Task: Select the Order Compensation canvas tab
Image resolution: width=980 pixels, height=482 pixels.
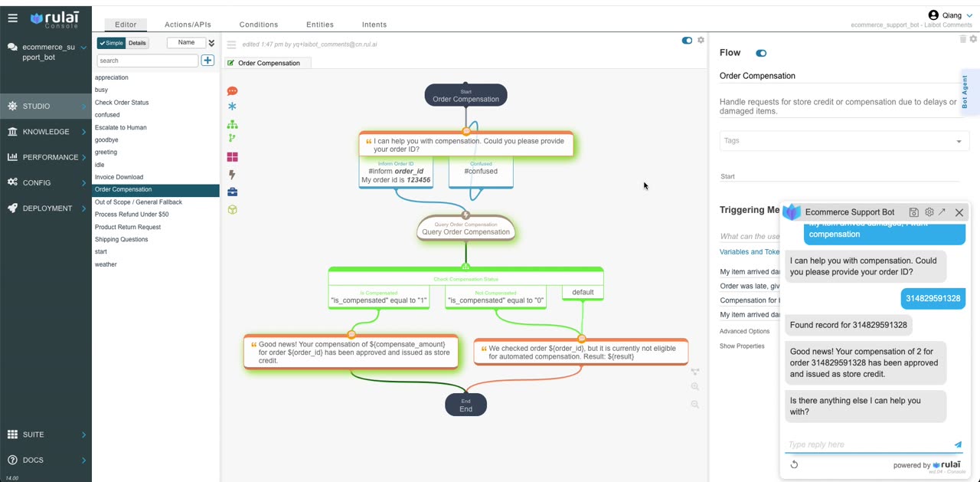Action: (x=268, y=63)
